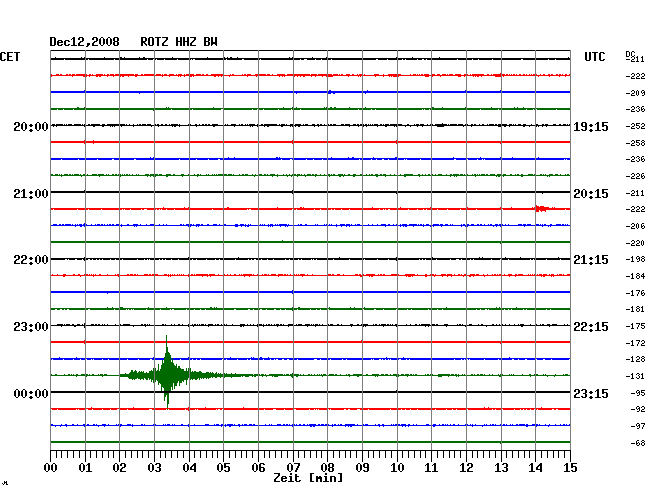This screenshot has width=650, height=494.
Task: Select minute tick label 11
Action: pyautogui.click(x=431, y=467)
